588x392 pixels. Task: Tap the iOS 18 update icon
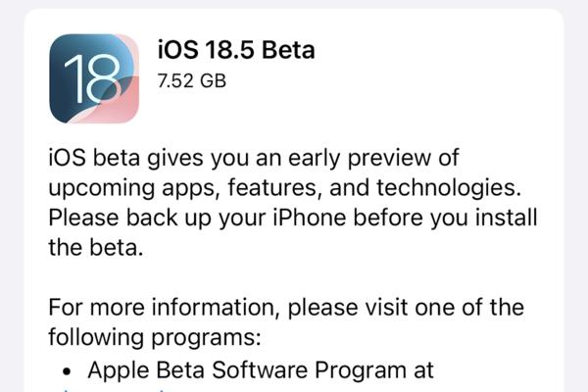[96, 77]
